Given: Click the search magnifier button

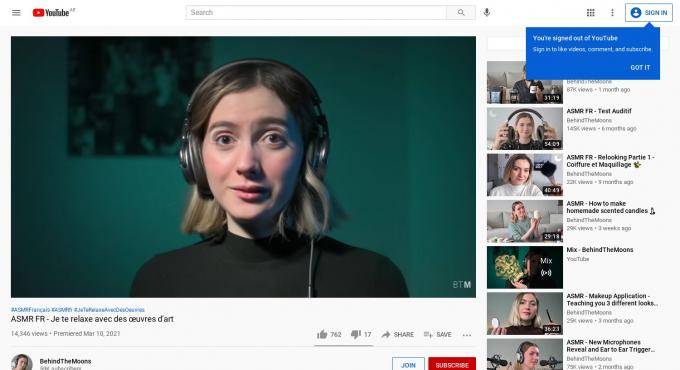Looking at the screenshot, I should 461,13.
